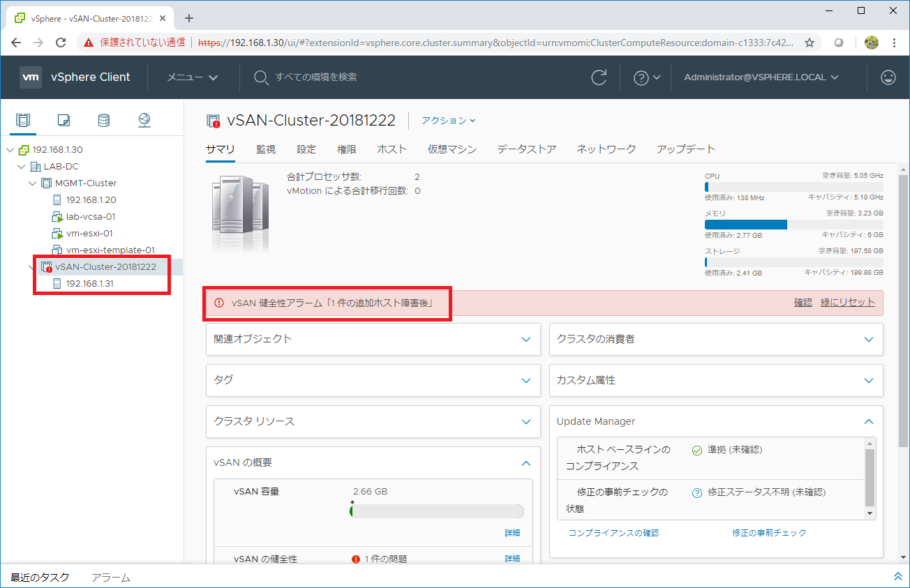Screen dimensions: 910x588
Task: Collapse the 192.168.1.30 vCenter node
Action: coord(10,150)
